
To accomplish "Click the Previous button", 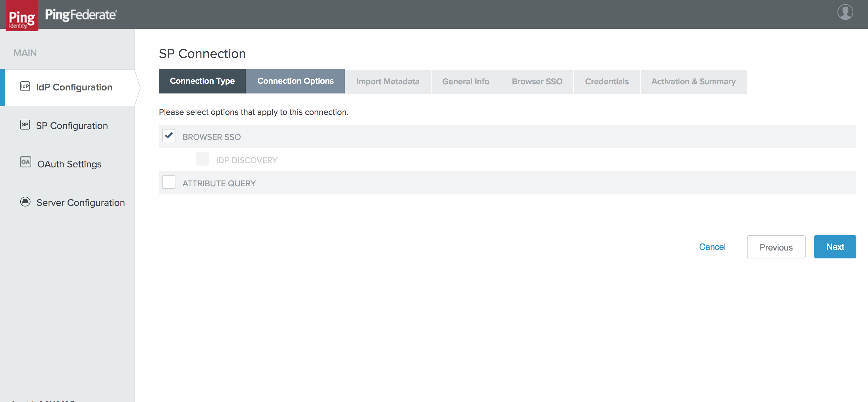I will pos(776,247).
